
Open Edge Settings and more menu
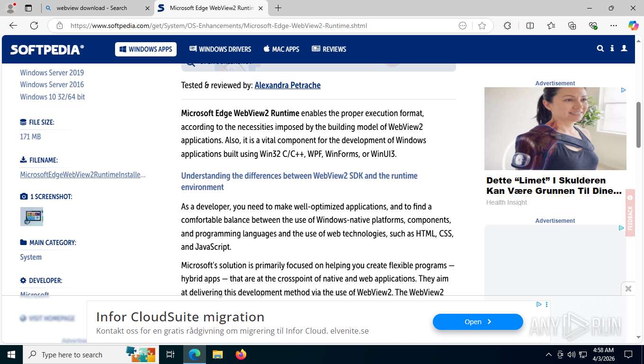coord(614,26)
